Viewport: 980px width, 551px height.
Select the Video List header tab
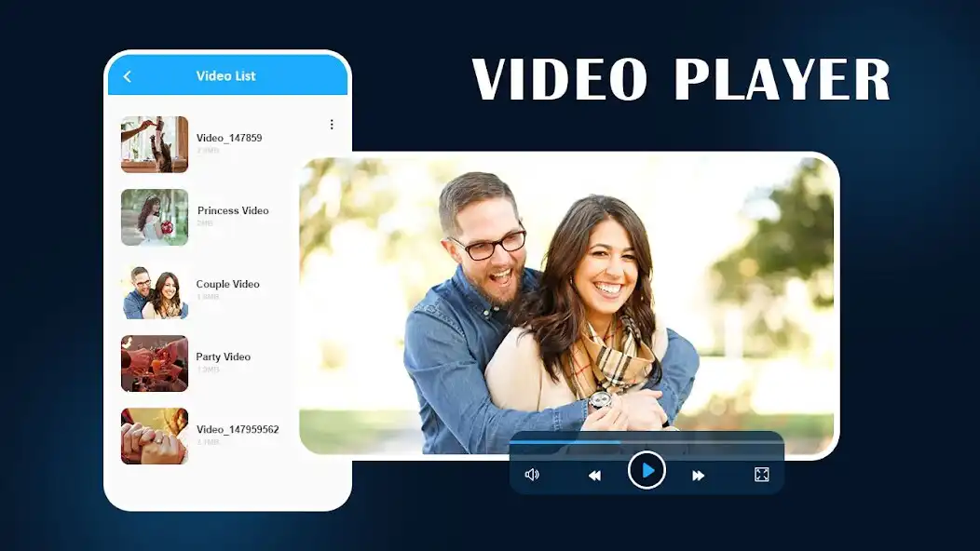(x=226, y=76)
